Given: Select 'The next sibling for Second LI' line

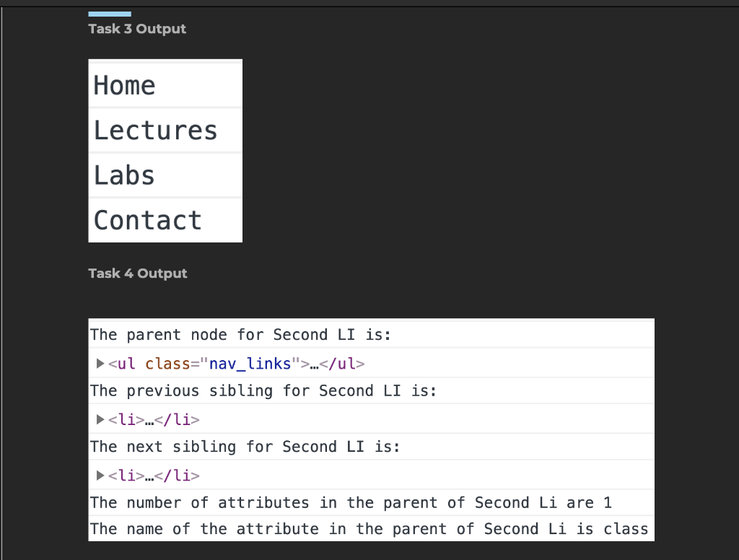Looking at the screenshot, I should 372,447.
